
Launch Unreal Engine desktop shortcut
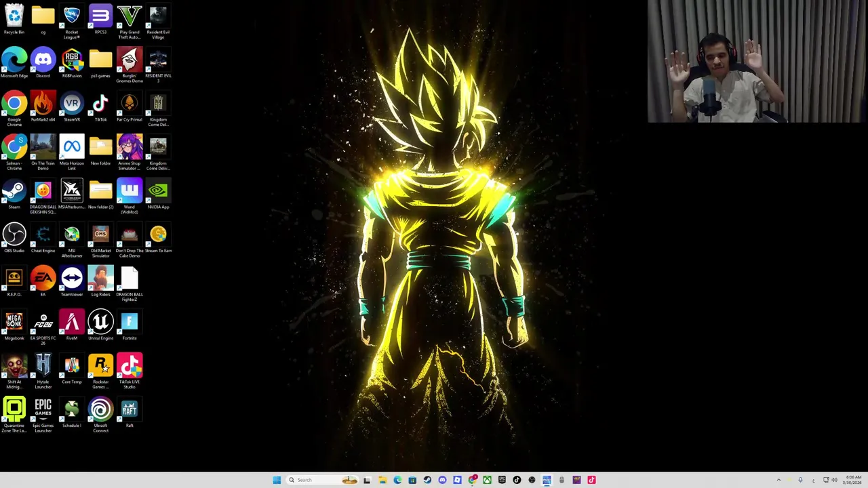(x=100, y=326)
